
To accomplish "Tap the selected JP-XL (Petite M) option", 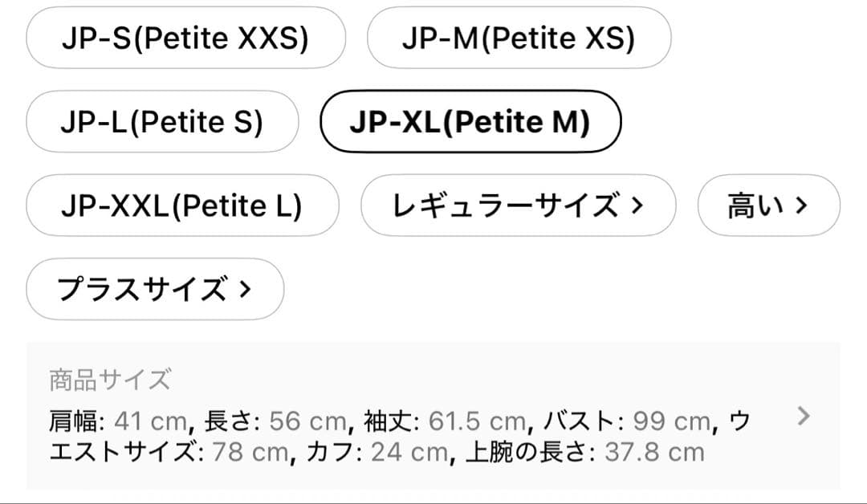I will coord(470,122).
